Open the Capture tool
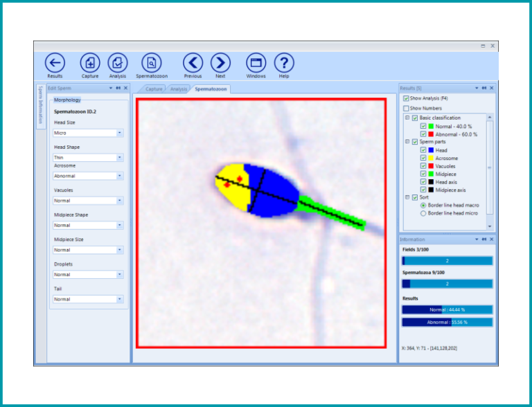The height and width of the screenshot is (407, 532). [x=90, y=62]
